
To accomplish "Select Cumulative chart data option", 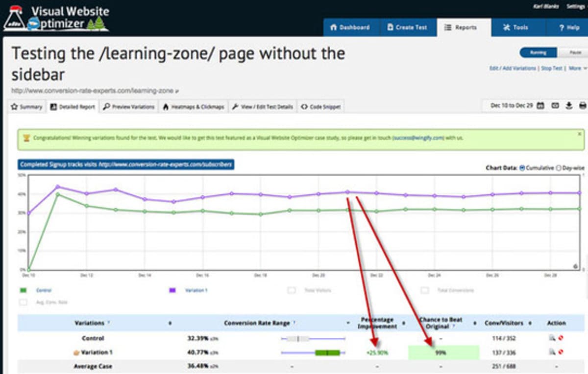I will pos(522,167).
